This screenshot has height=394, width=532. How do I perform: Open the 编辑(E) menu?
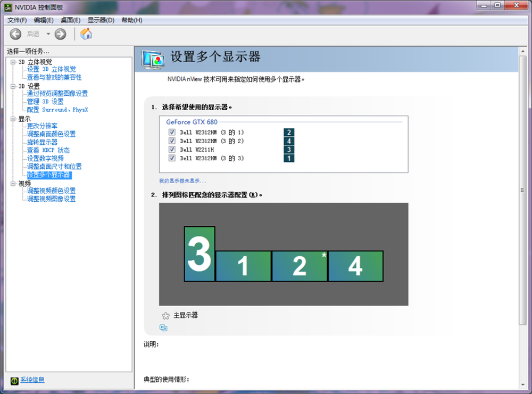[x=44, y=20]
